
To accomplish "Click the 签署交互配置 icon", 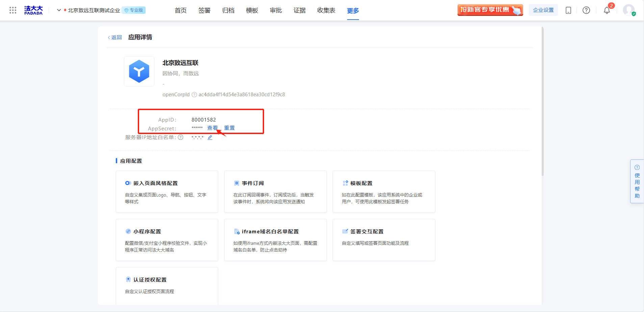I will (x=345, y=231).
